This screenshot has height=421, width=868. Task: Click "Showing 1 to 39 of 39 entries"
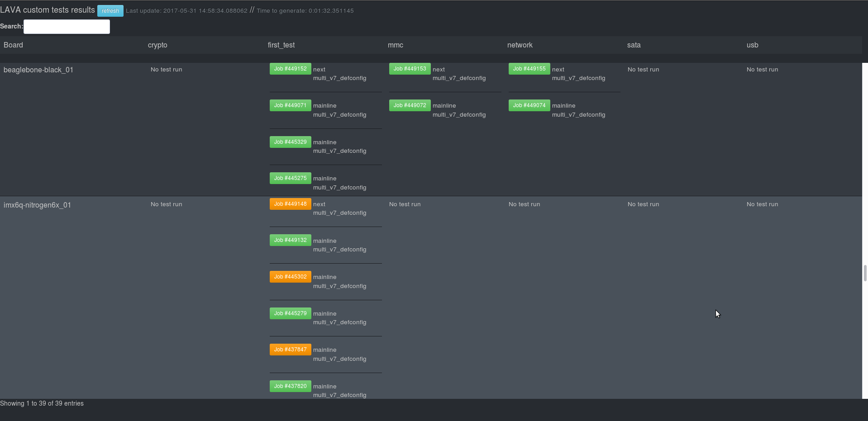[x=42, y=403]
